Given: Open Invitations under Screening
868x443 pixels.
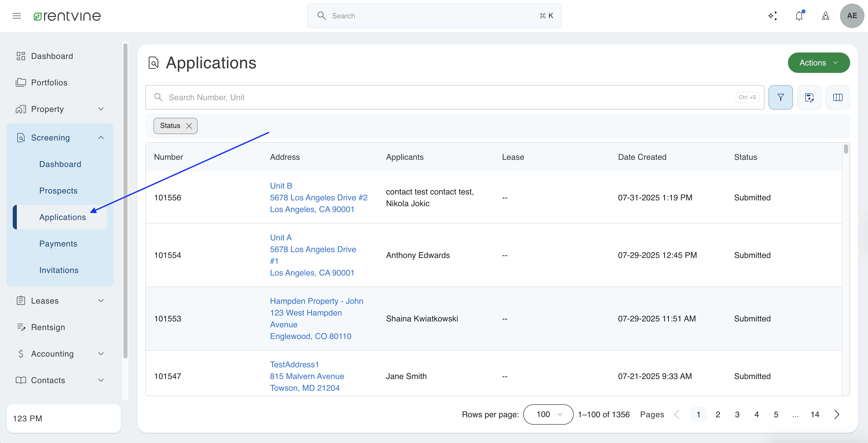Looking at the screenshot, I should [x=59, y=270].
